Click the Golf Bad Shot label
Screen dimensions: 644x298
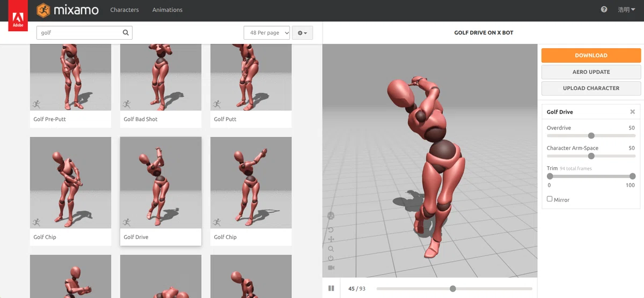(141, 119)
